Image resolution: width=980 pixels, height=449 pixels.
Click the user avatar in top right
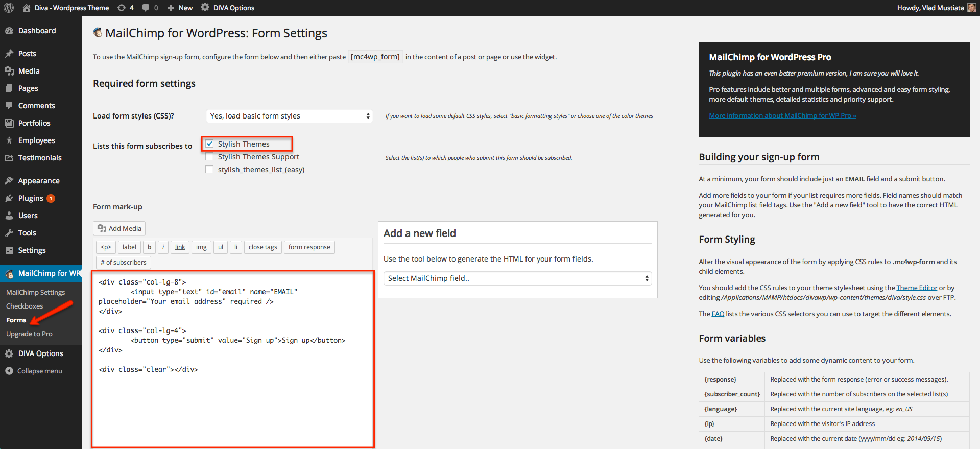click(x=971, y=8)
